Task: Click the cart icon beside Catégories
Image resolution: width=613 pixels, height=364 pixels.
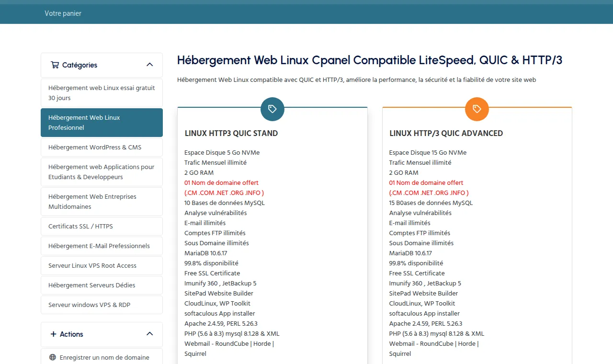Action: (x=55, y=65)
